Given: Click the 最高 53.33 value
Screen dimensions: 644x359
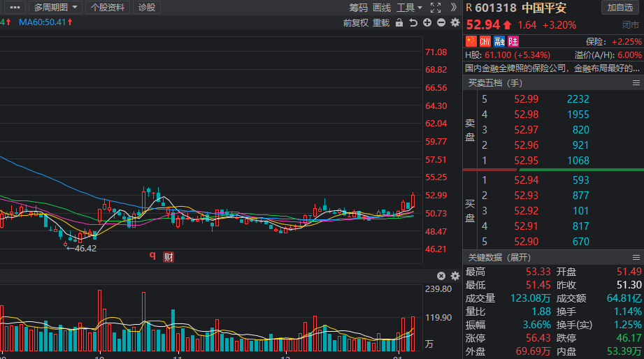Looking at the screenshot, I should click(538, 272).
